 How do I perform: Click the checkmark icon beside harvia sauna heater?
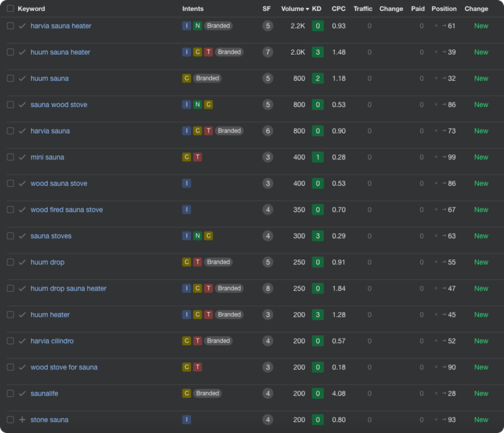(x=22, y=26)
